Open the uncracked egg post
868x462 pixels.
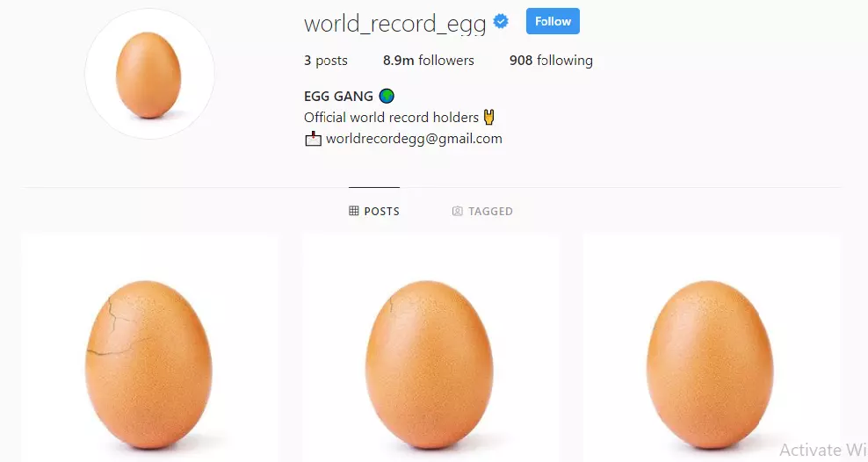pos(711,348)
